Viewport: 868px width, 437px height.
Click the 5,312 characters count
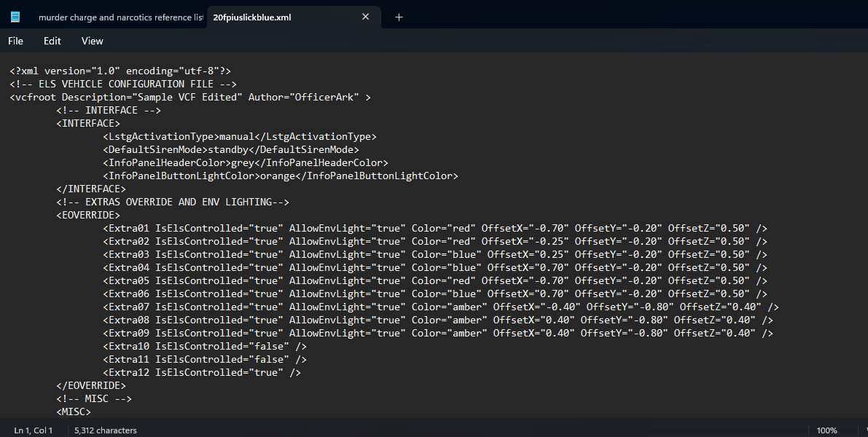coord(106,430)
